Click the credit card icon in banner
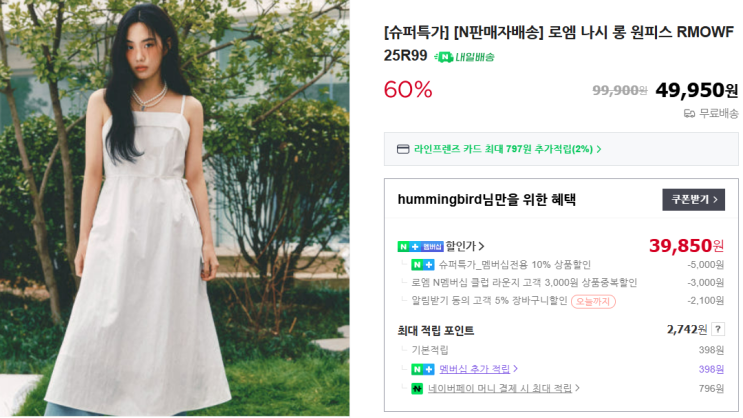Screen dimensions: 743x418 [403, 149]
